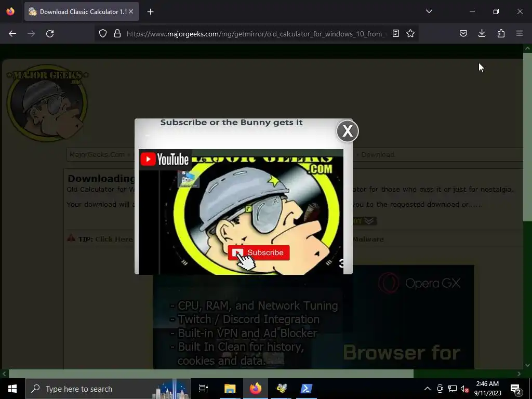This screenshot has width=532, height=399.
Task: Open the Windows Start menu
Action: (12, 389)
